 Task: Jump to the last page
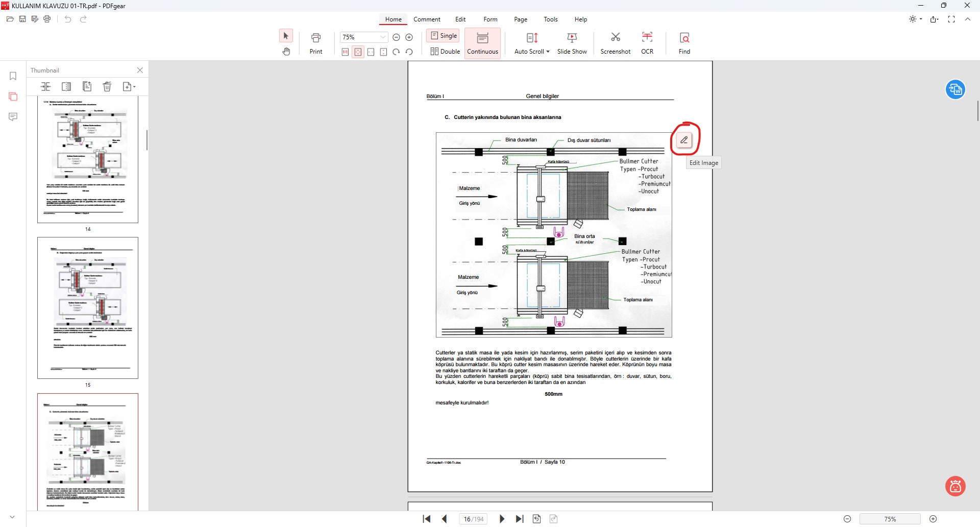point(520,519)
